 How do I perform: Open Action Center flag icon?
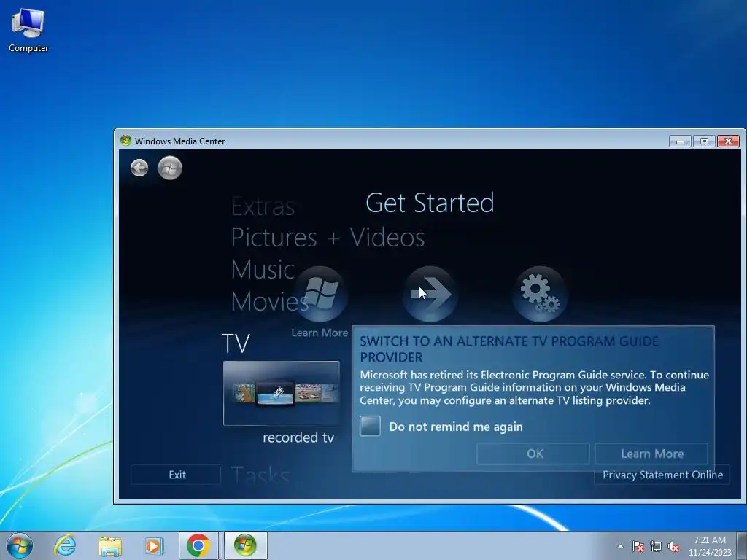[x=638, y=546]
